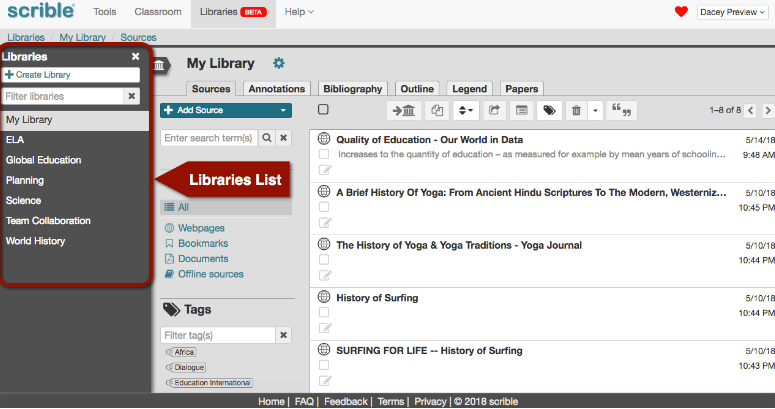This screenshot has height=409, width=775.
Task: Click the library building icon beside My Library
Action: pyautogui.click(x=159, y=65)
